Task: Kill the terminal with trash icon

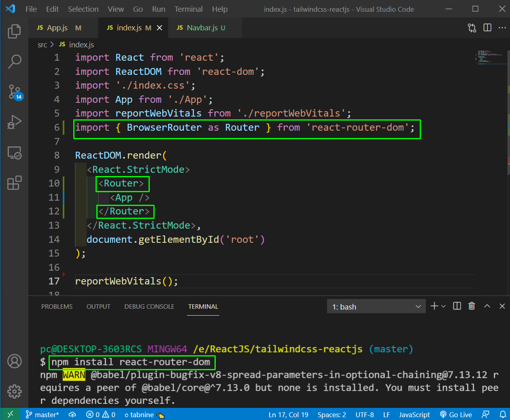Action: [x=472, y=306]
